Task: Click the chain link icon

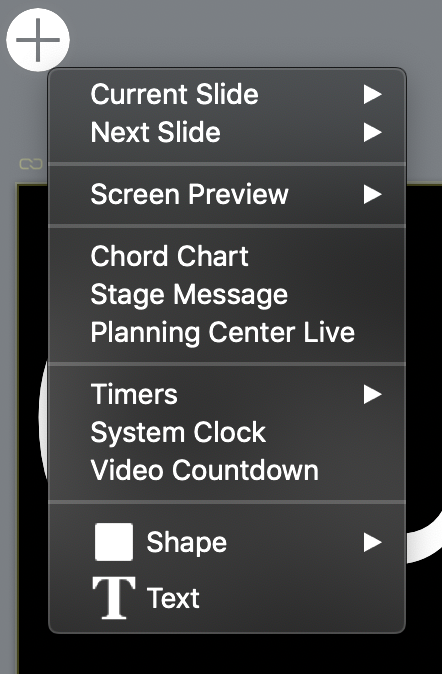Action: pyautogui.click(x=31, y=164)
